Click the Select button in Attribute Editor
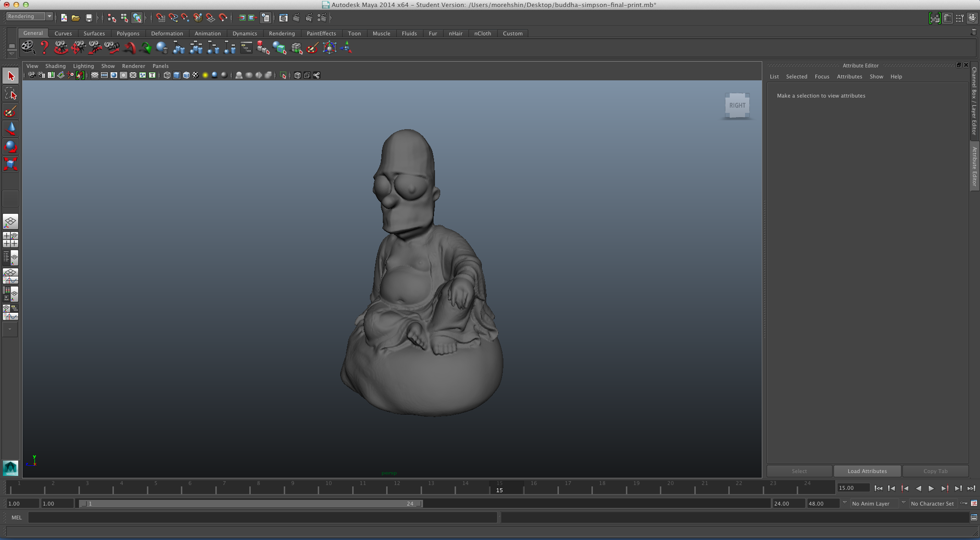The width and height of the screenshot is (980, 540). [x=799, y=471]
